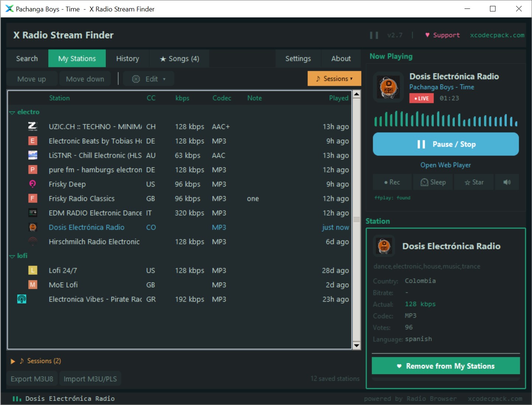
Task: Click the EDM RADIO station icon
Action: click(32, 213)
